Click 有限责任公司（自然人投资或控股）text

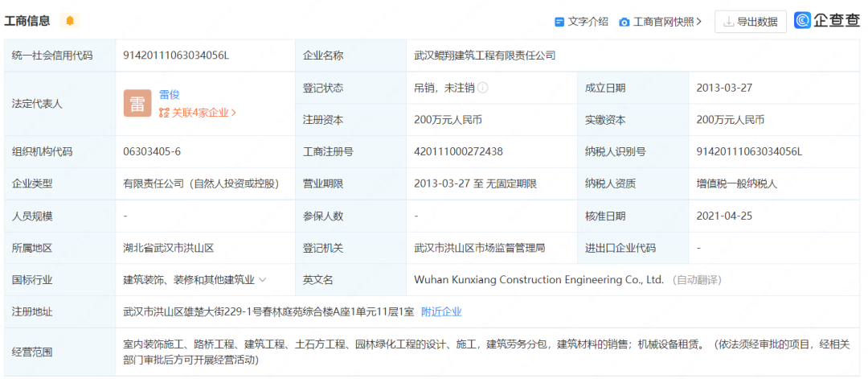[x=200, y=184]
